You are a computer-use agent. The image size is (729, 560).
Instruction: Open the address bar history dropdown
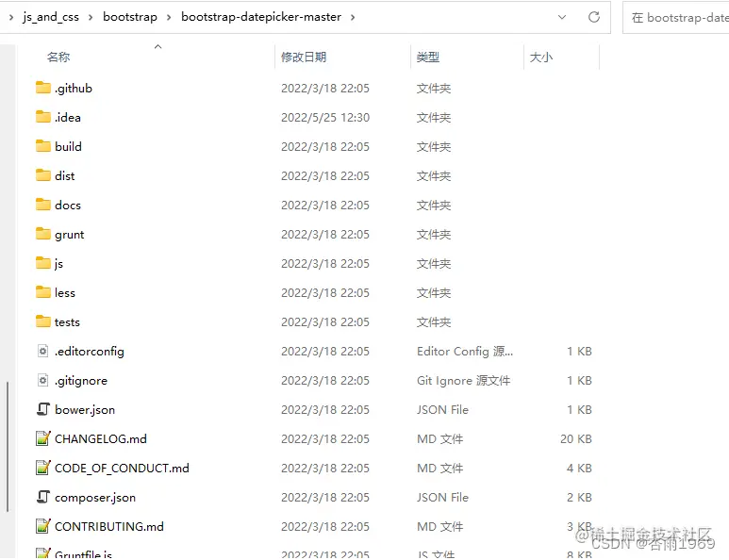point(562,17)
